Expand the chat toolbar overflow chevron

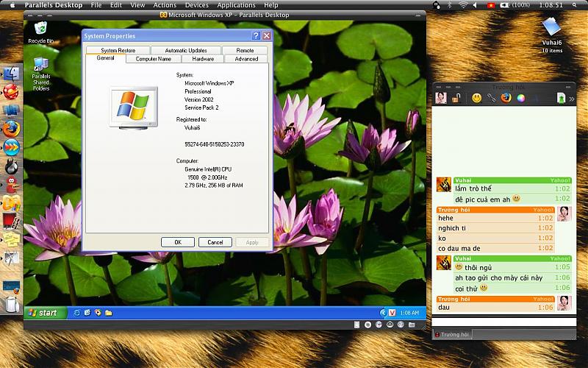pyautogui.click(x=572, y=98)
